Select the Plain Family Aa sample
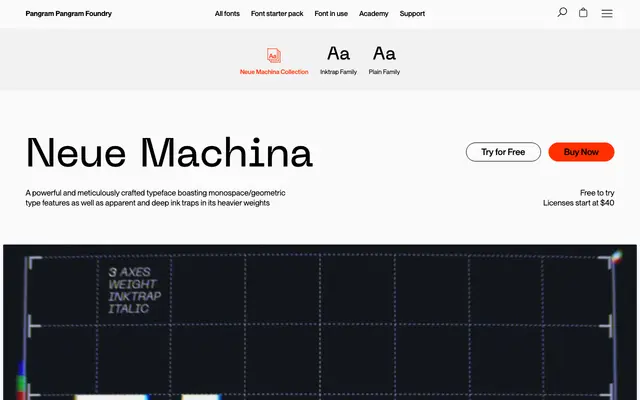 point(384,53)
